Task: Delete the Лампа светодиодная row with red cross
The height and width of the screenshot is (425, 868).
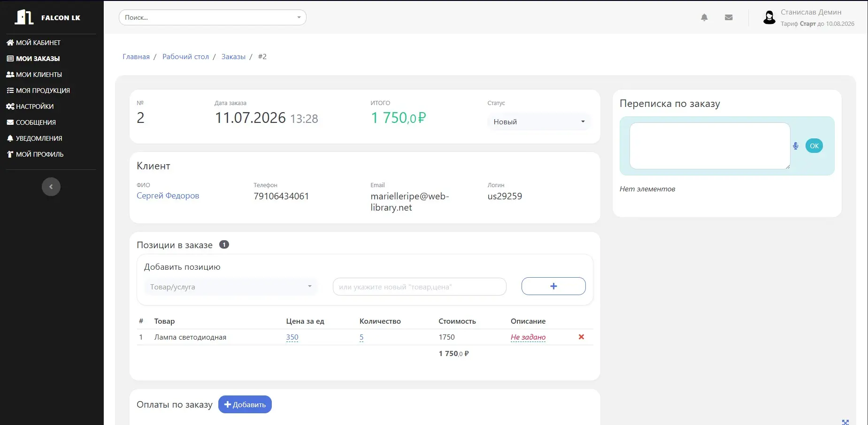Action: click(x=581, y=337)
